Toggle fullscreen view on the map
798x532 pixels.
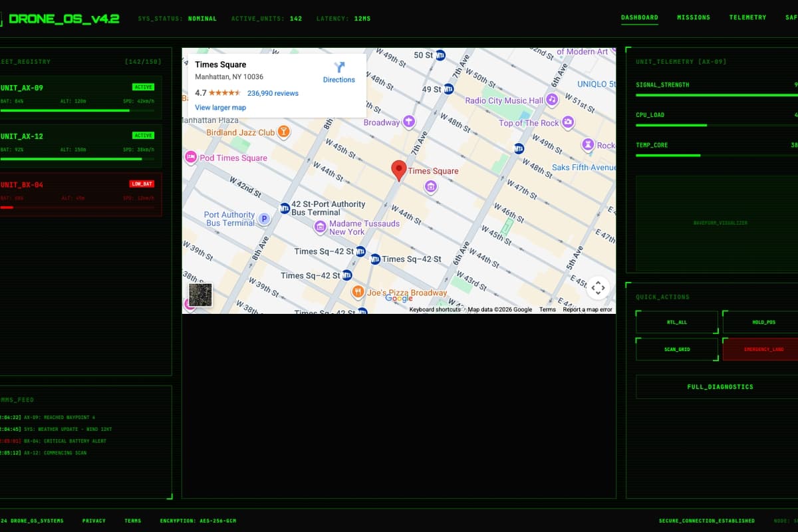597,288
